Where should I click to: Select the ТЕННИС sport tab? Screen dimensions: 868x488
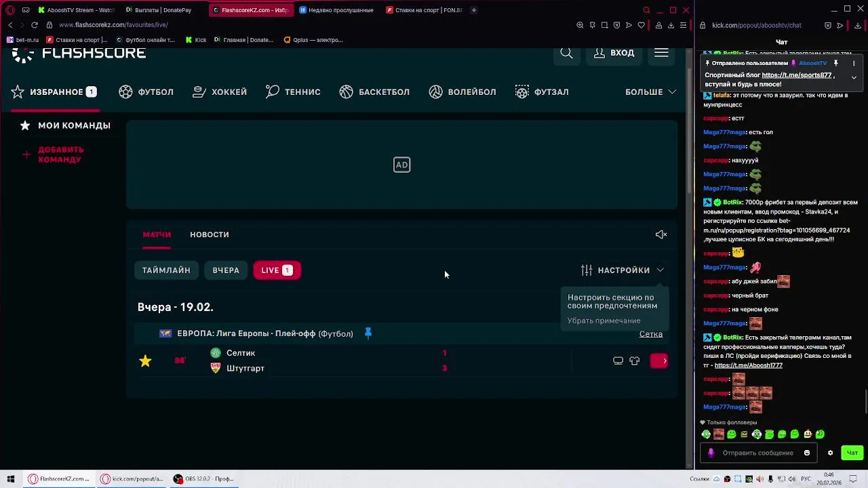coord(293,91)
